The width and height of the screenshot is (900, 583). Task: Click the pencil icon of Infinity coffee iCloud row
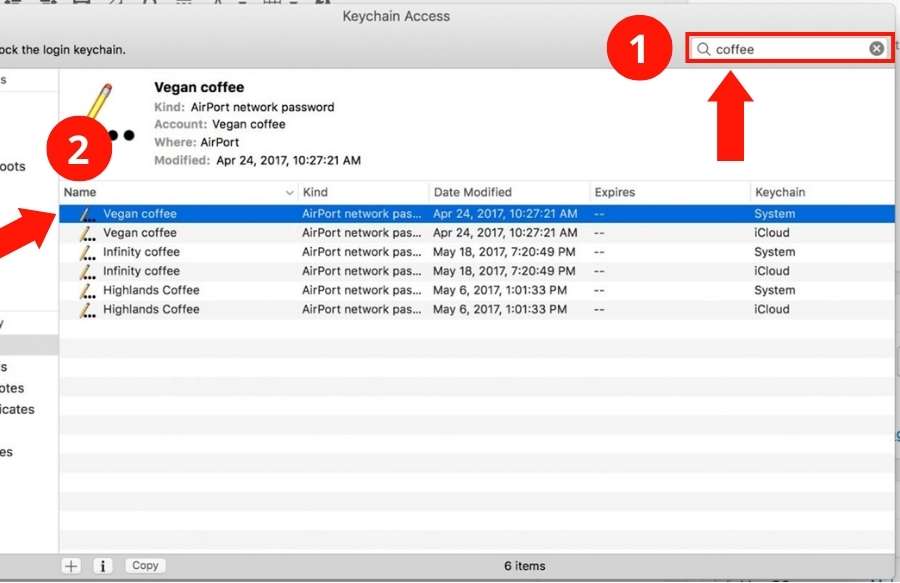89,271
